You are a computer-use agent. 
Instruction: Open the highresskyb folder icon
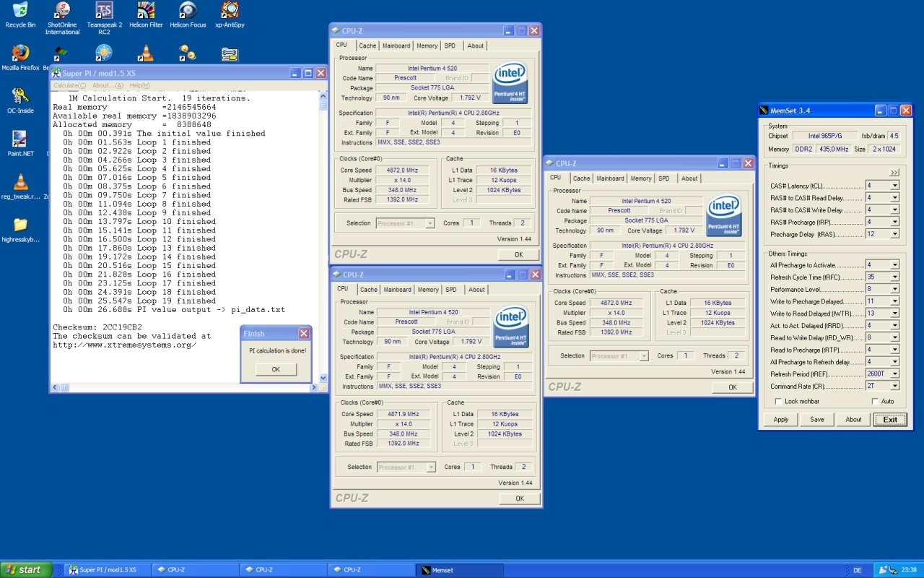pyautogui.click(x=20, y=224)
